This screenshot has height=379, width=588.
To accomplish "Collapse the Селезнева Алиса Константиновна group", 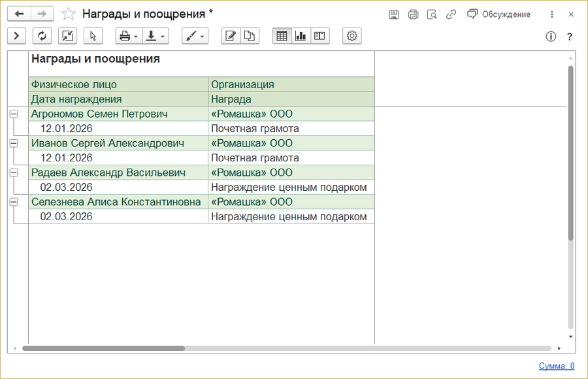I will point(14,201).
